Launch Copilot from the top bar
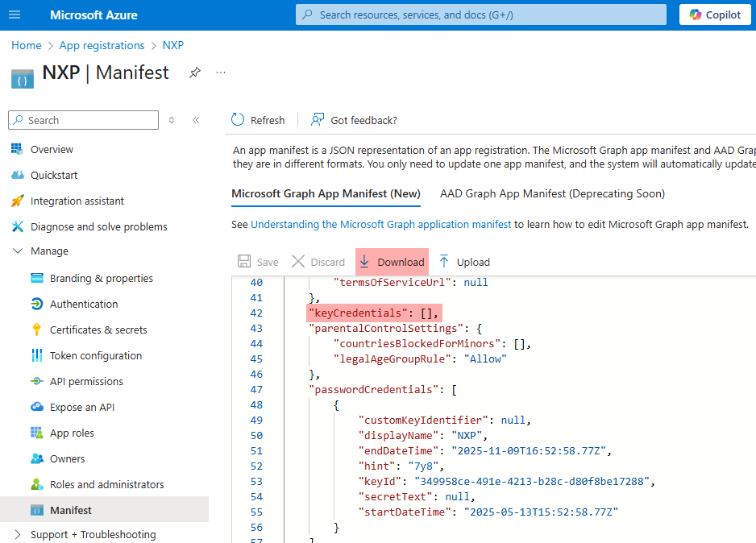756x543 pixels. click(x=714, y=15)
